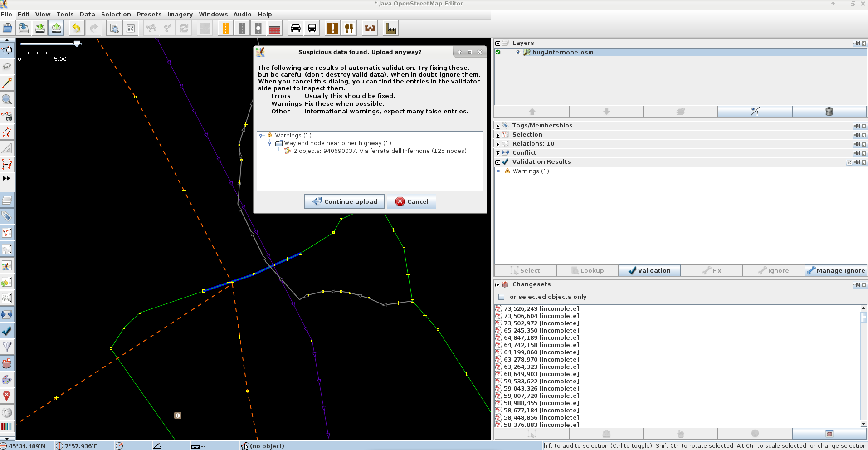Click the map zoom slider handle
Screen dimensions: 868x450
click(77, 44)
